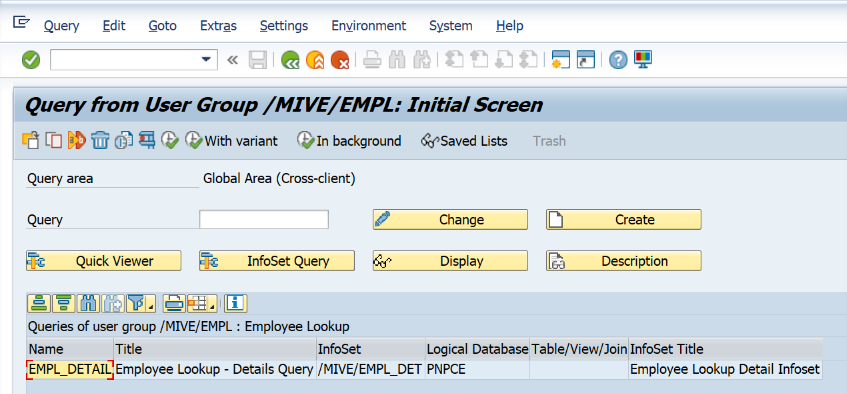The image size is (847, 394).
Task: Open the layout selection dropdown arrow
Action: tap(213, 305)
